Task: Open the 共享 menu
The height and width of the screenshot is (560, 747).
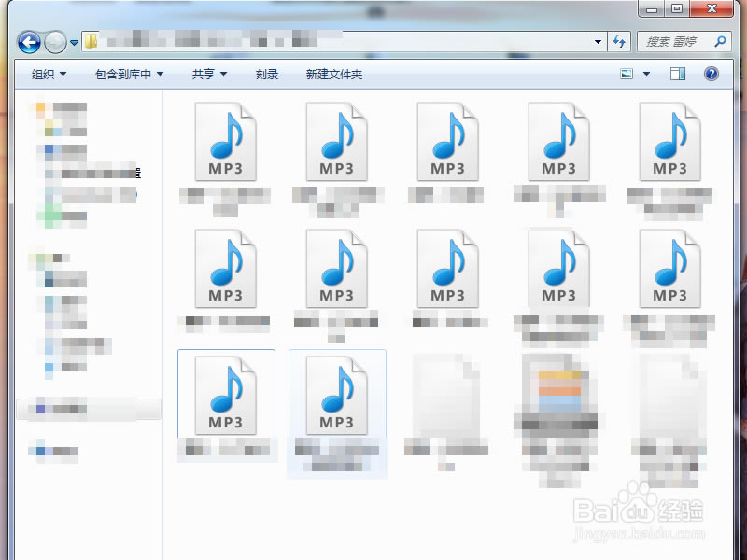Action: 209,75
